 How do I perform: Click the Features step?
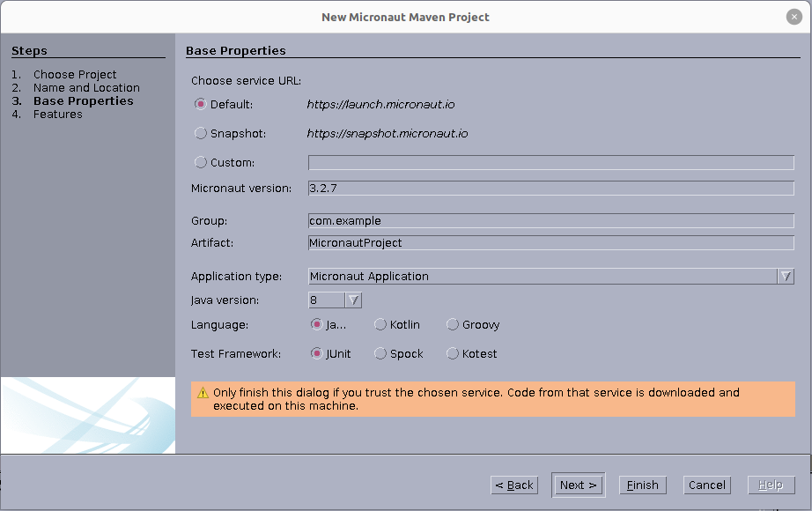[x=57, y=114]
